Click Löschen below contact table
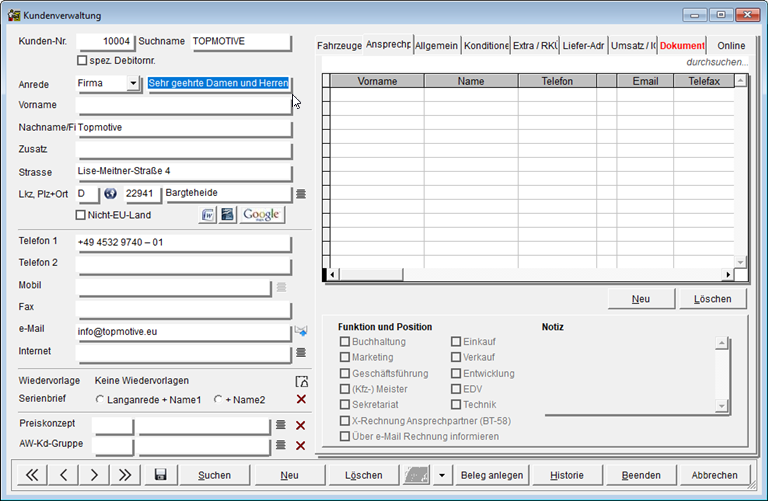The height and width of the screenshot is (501, 768). pyautogui.click(x=713, y=299)
